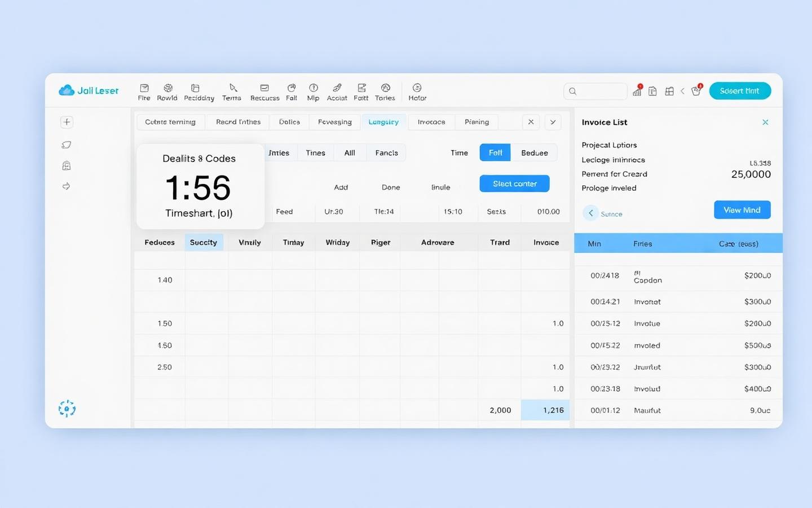Switch to the Cotnte terning tab
The height and width of the screenshot is (508, 812).
(x=170, y=122)
